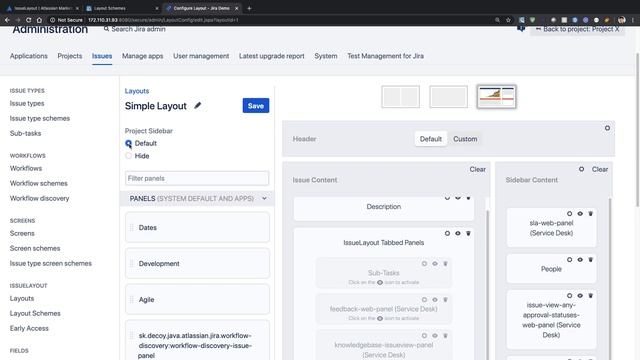Open settings icon of People panel
The image size is (640, 360).
[569, 260]
